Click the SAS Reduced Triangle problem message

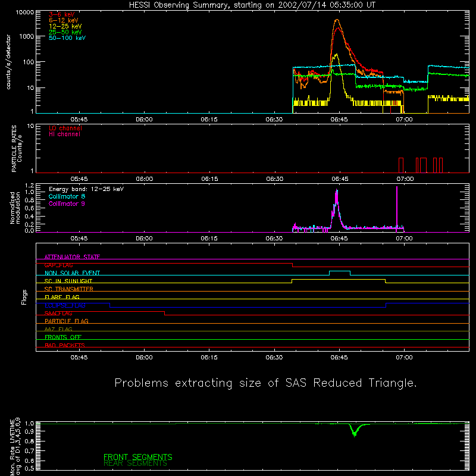tap(265, 383)
